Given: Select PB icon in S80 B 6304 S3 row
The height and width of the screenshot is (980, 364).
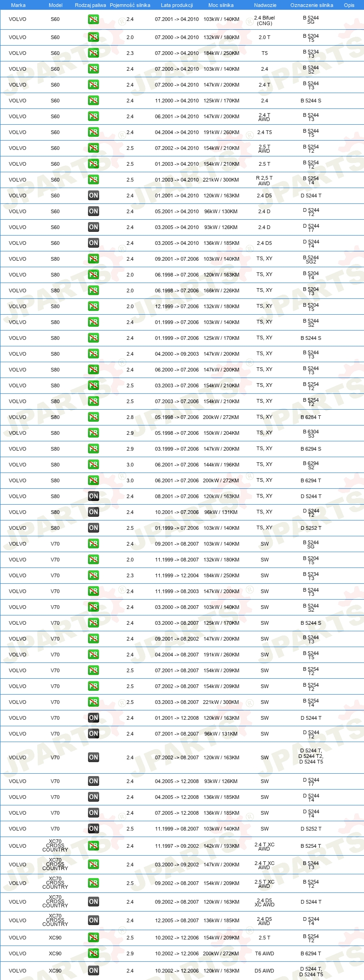Looking at the screenshot, I should pos(94,433).
